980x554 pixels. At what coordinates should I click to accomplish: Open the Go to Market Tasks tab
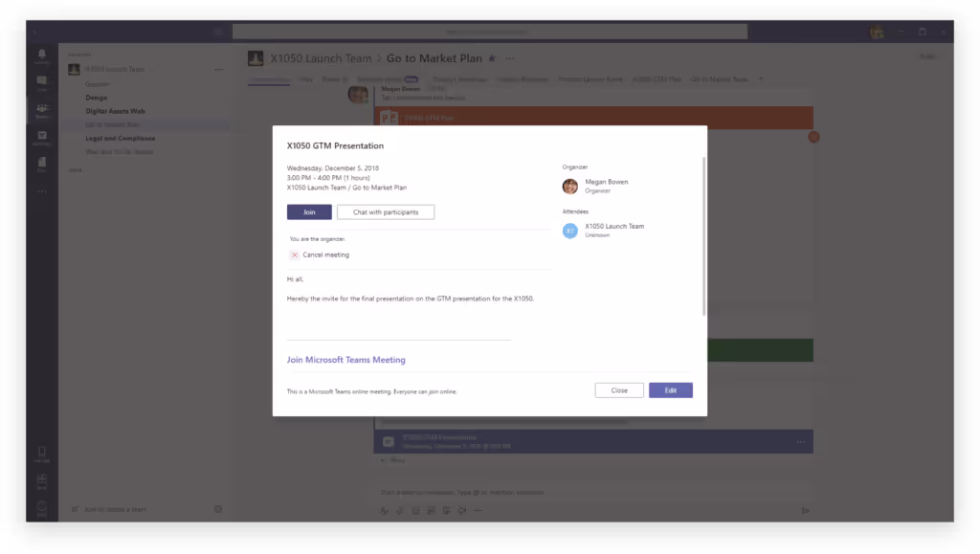(720, 79)
